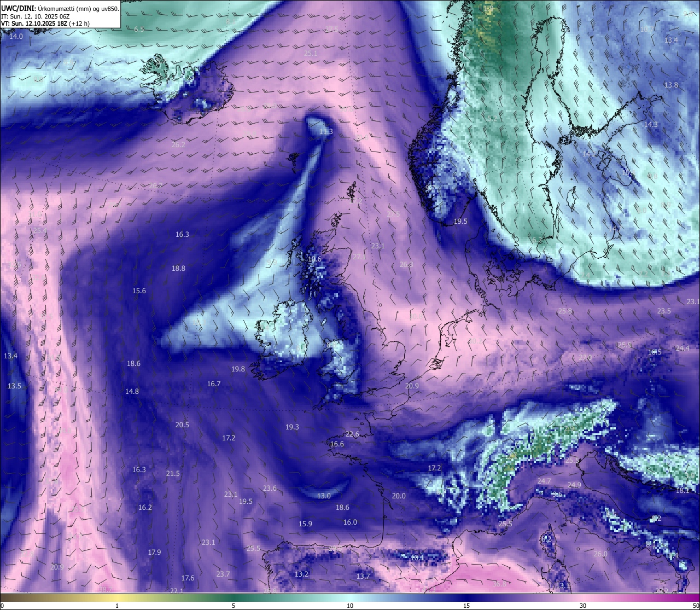The height and width of the screenshot is (610, 700).
Task: Click the 23.6 value on the map
Action: coord(270,488)
